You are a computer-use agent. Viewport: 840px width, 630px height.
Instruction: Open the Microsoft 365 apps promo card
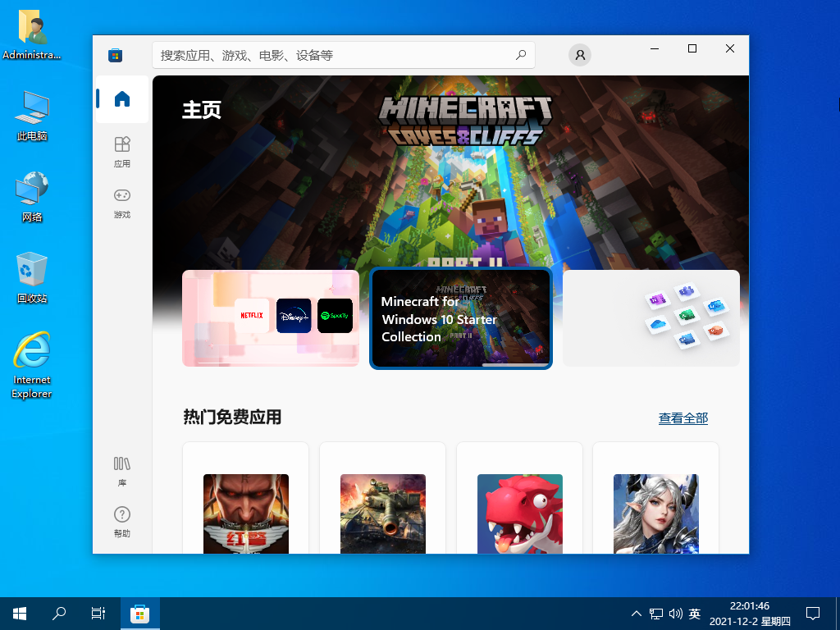pos(651,318)
